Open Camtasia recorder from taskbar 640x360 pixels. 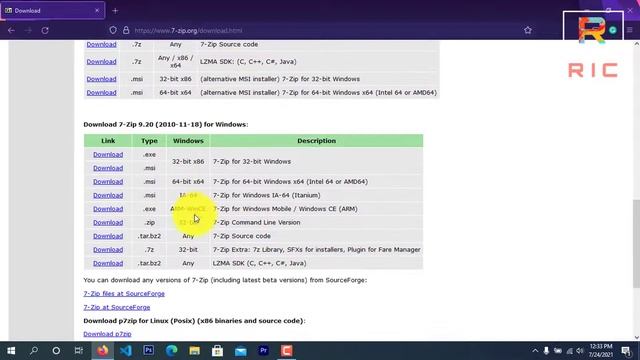coord(287,351)
